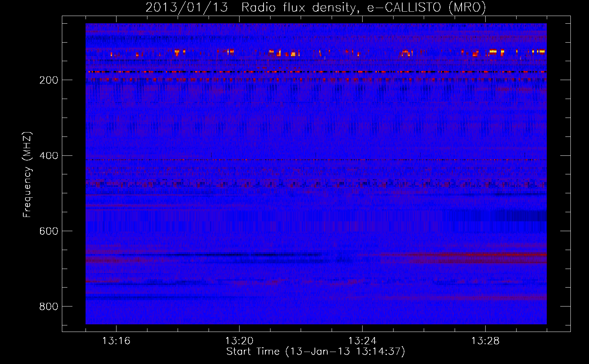This screenshot has height=364, width=589.
Task: Click the 400 frequency tick label
Action: click(49, 156)
